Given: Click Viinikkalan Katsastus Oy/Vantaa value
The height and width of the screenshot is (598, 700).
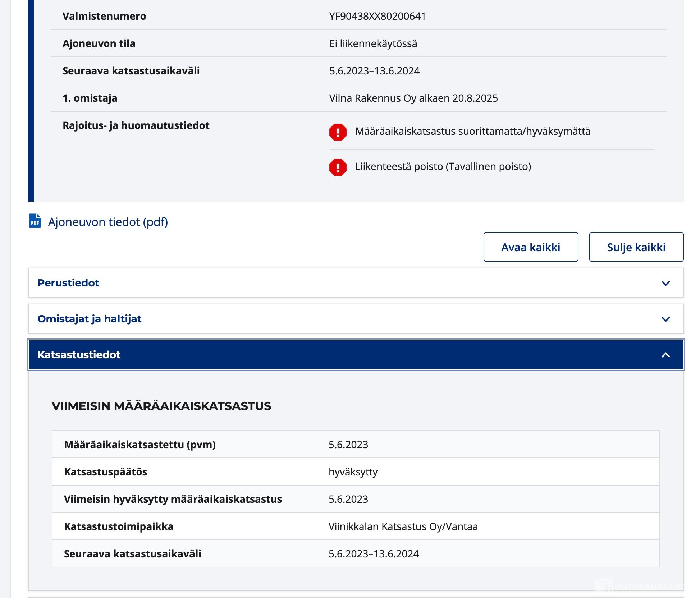Looking at the screenshot, I should click(x=403, y=526).
